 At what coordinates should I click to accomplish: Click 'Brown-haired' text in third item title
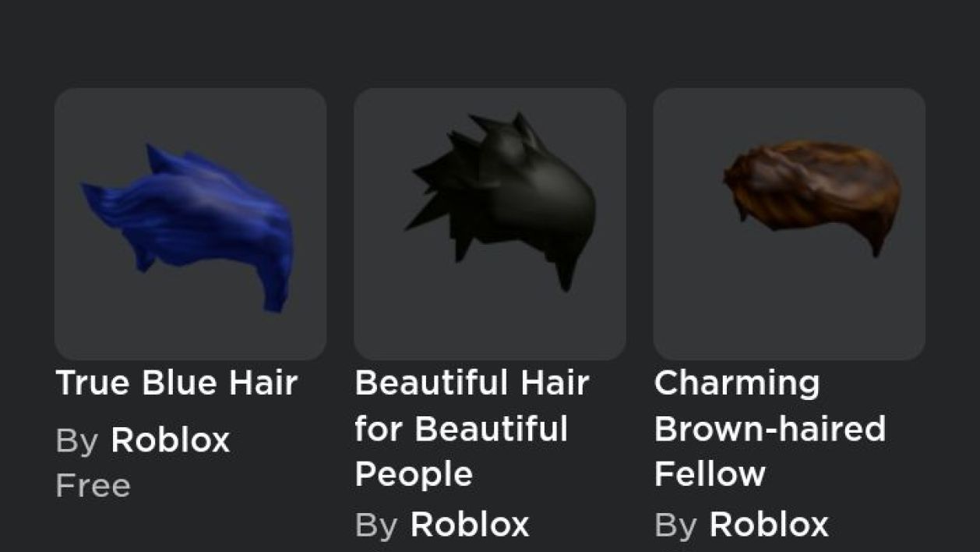pos(770,429)
